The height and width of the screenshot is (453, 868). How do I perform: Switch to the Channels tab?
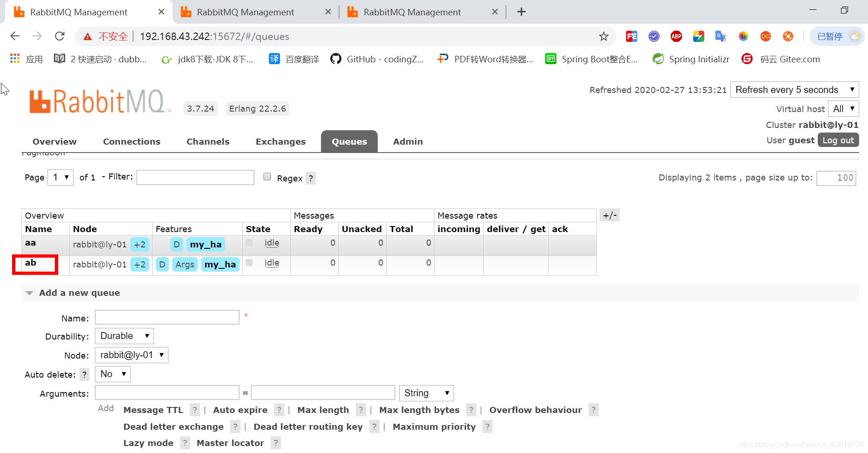pos(208,141)
